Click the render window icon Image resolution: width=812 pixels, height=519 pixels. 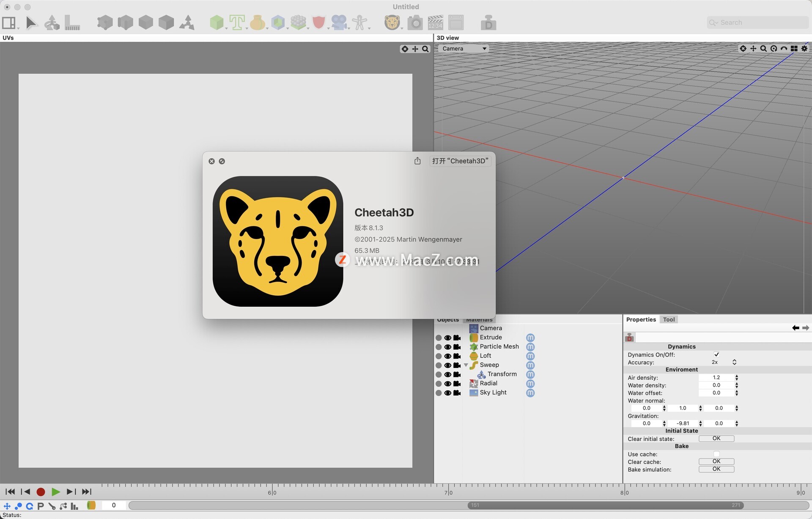[456, 22]
